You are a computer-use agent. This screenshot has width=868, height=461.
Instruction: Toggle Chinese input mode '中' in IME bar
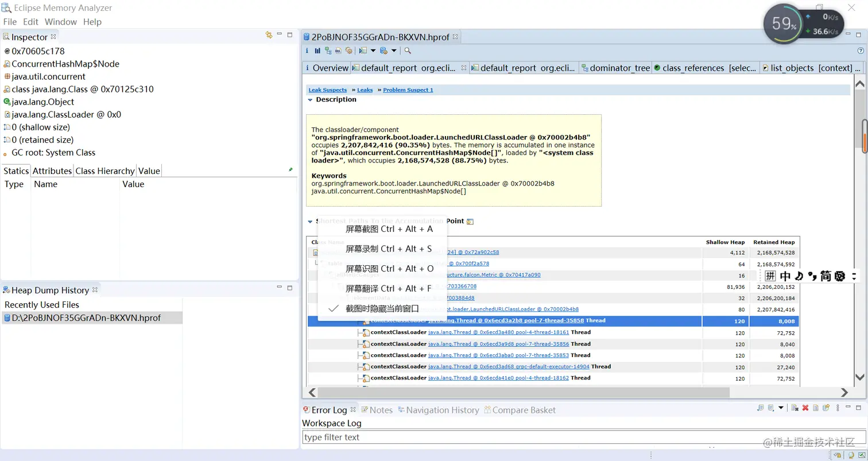pyautogui.click(x=785, y=276)
